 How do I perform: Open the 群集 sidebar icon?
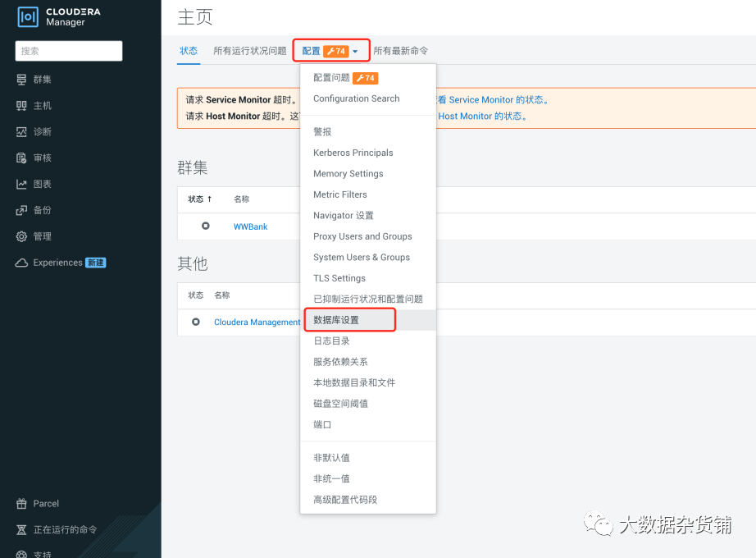coord(21,80)
